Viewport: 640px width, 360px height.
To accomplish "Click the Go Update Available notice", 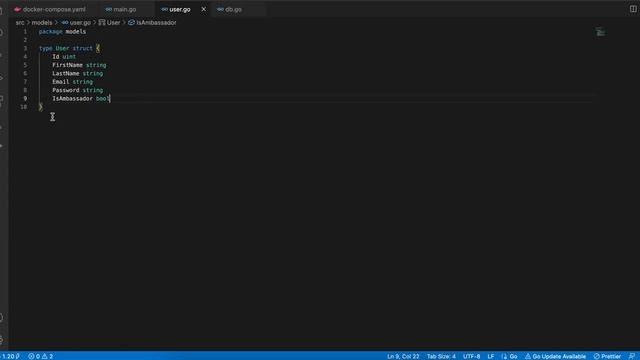I will (x=555, y=356).
